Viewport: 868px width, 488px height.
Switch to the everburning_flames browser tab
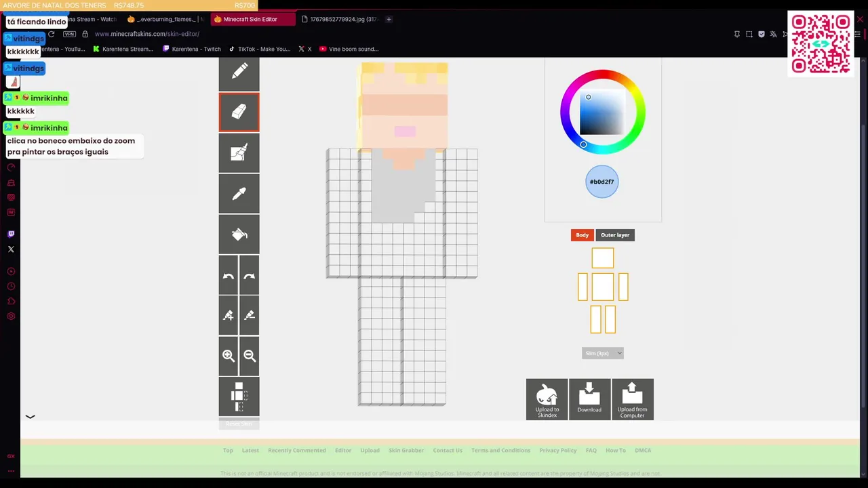[x=165, y=19]
